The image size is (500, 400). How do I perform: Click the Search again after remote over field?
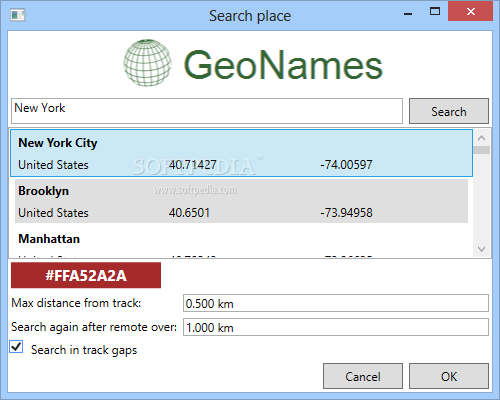click(336, 327)
